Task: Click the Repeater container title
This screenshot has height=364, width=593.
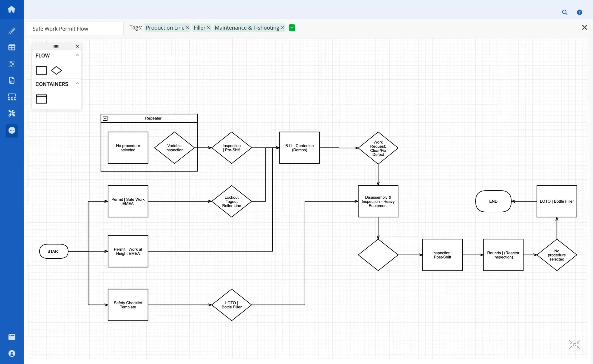Action: (x=153, y=118)
